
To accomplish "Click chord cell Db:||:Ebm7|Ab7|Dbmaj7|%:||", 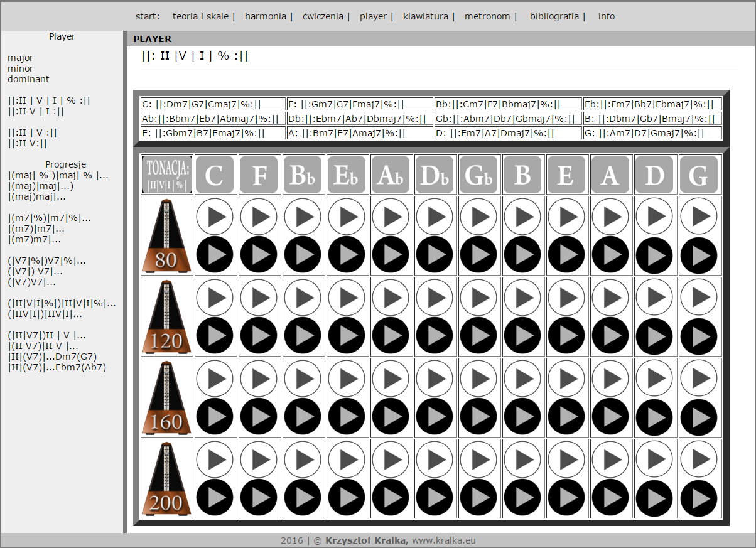I will tap(360, 119).
